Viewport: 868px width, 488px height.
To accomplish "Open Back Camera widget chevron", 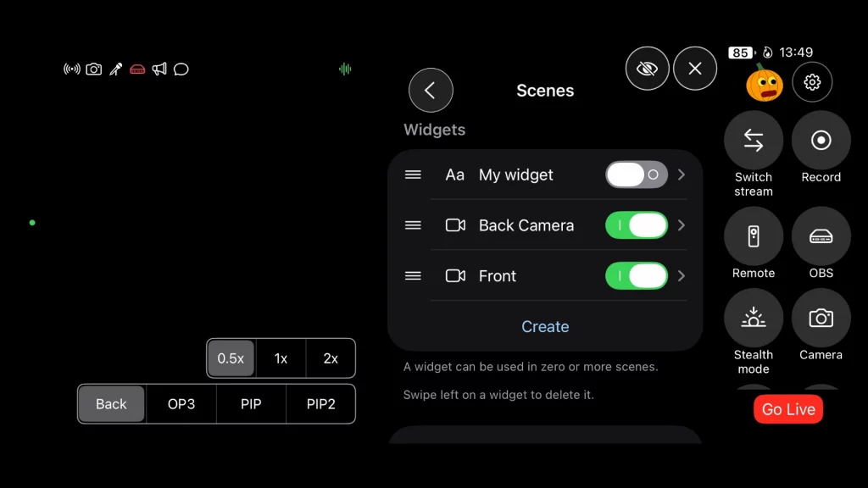I will click(x=682, y=225).
